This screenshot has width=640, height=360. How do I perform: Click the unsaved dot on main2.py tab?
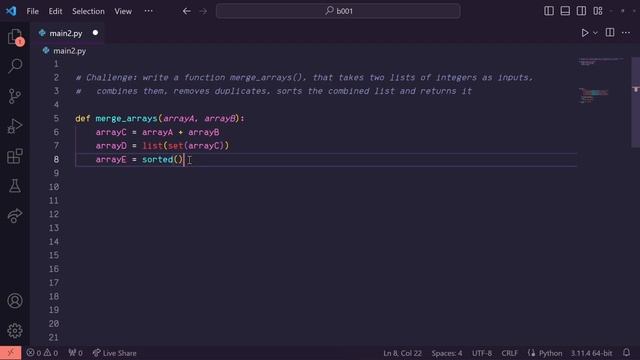(x=95, y=33)
